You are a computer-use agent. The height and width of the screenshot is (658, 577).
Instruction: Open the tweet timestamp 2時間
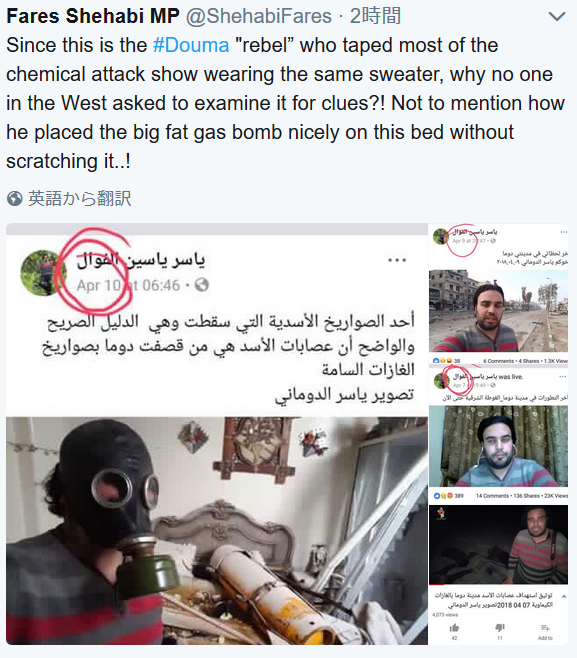click(x=376, y=16)
